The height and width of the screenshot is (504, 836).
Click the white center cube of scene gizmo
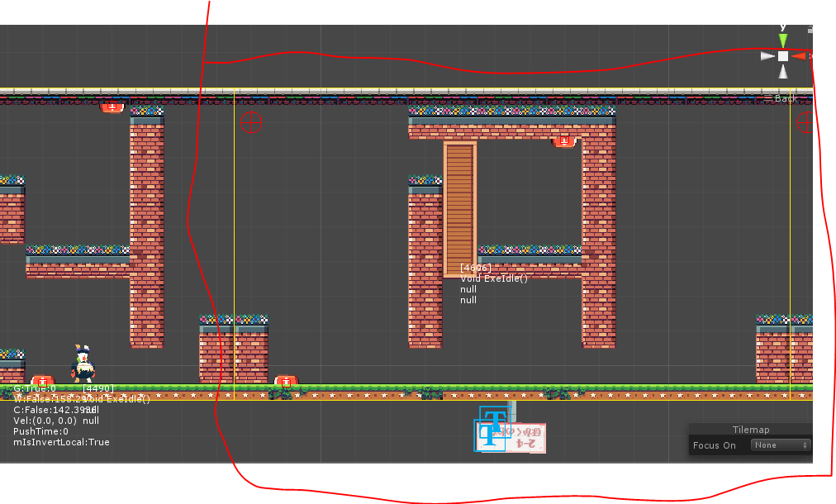(x=782, y=56)
